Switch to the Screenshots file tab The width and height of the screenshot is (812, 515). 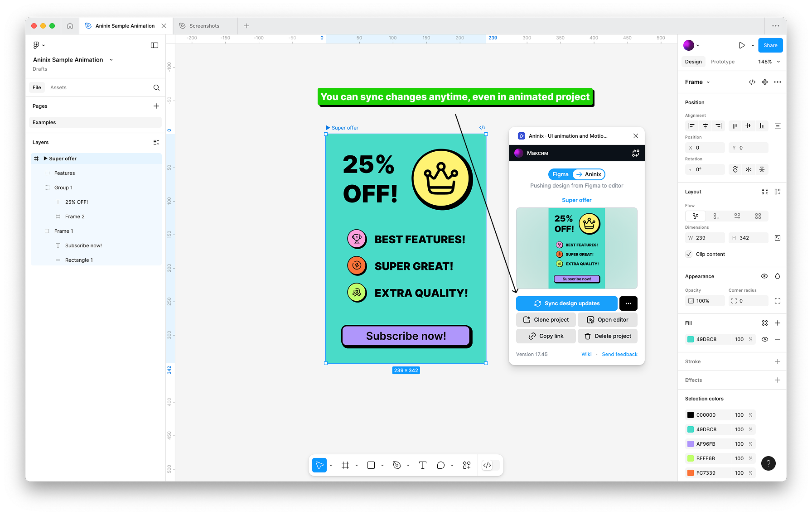point(204,26)
